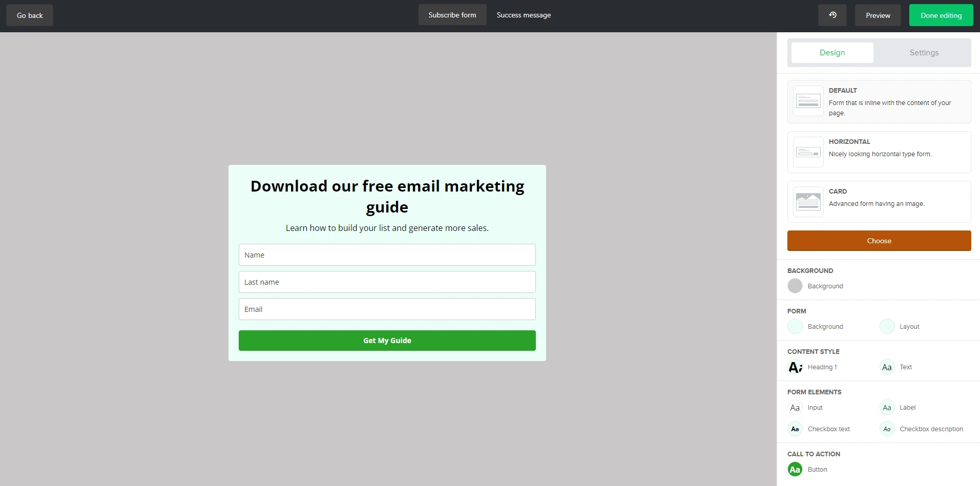The width and height of the screenshot is (980, 486).
Task: Click the Email input field
Action: 387,309
